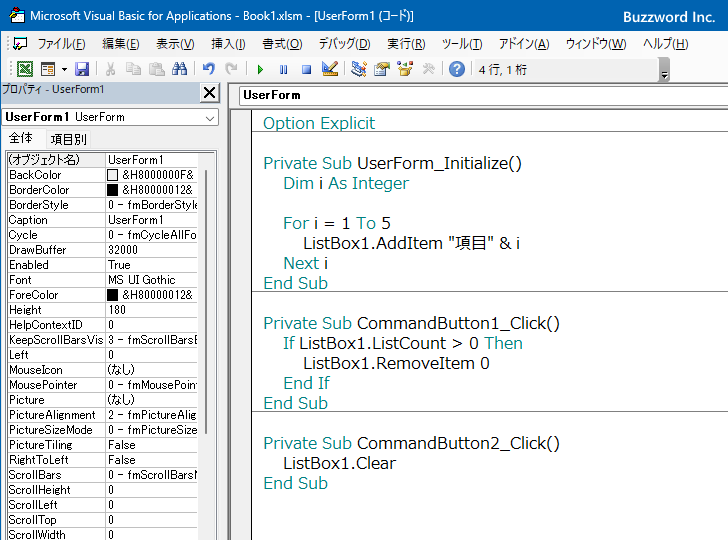
Task: Open the アドイン(A) menu
Action: (x=524, y=44)
